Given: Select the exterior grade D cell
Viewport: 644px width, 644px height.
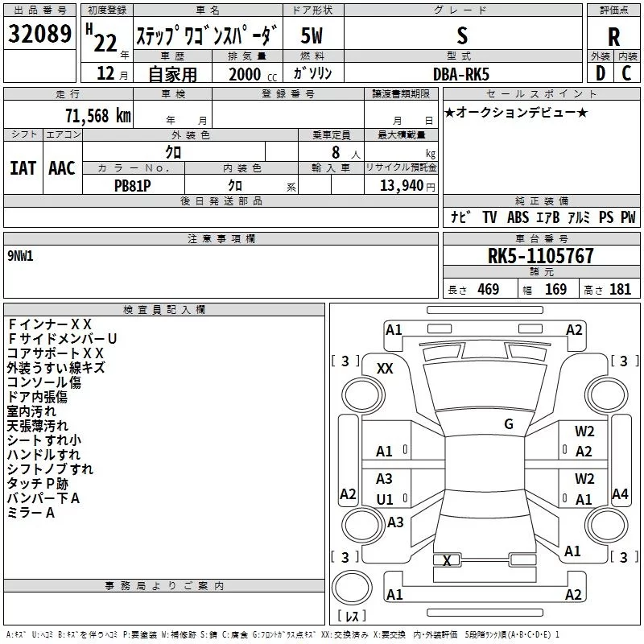Looking at the screenshot, I should pos(600,72).
